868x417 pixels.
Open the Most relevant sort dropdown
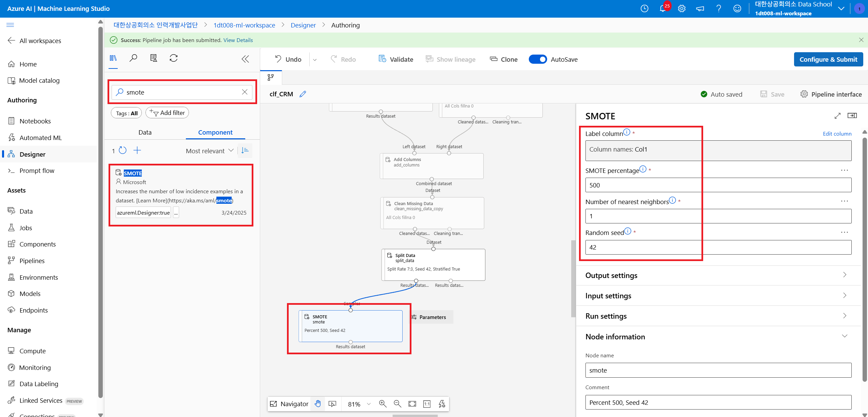tap(209, 151)
